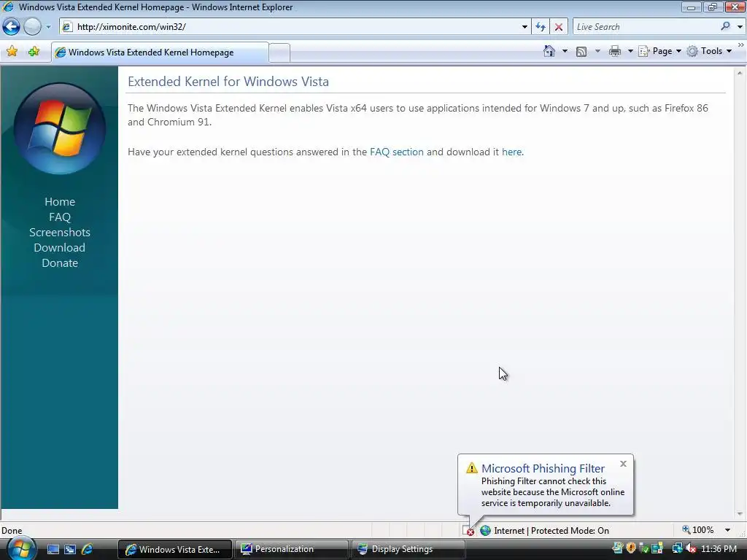Click the 'Microsoft Phishing Filter' balloon title
Viewport: 747px width, 560px height.
coord(543,469)
